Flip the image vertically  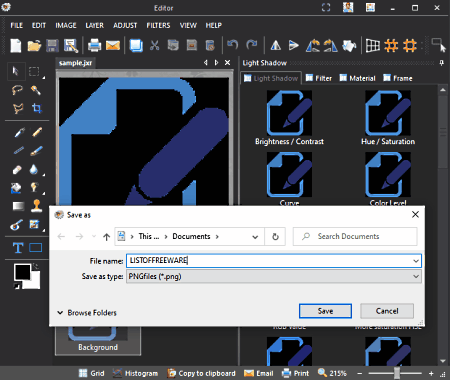(294, 45)
